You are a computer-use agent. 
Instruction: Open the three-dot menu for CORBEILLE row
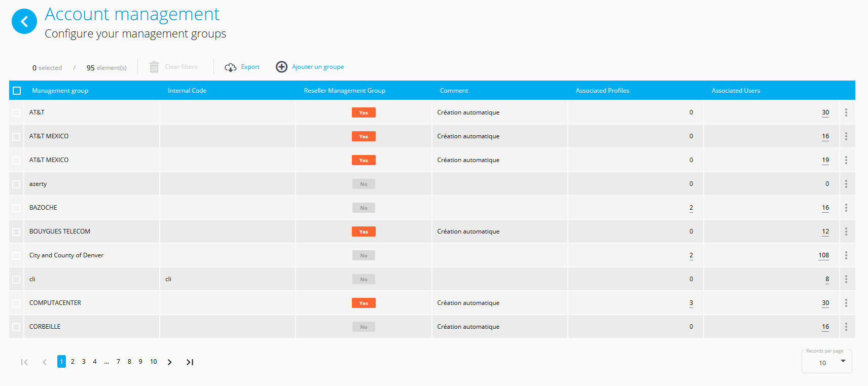(846, 327)
